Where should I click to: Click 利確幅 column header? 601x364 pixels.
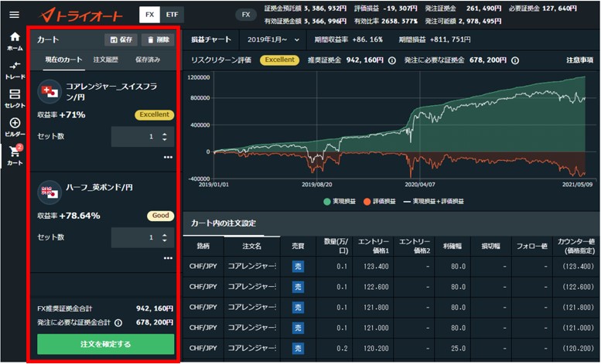click(x=452, y=247)
